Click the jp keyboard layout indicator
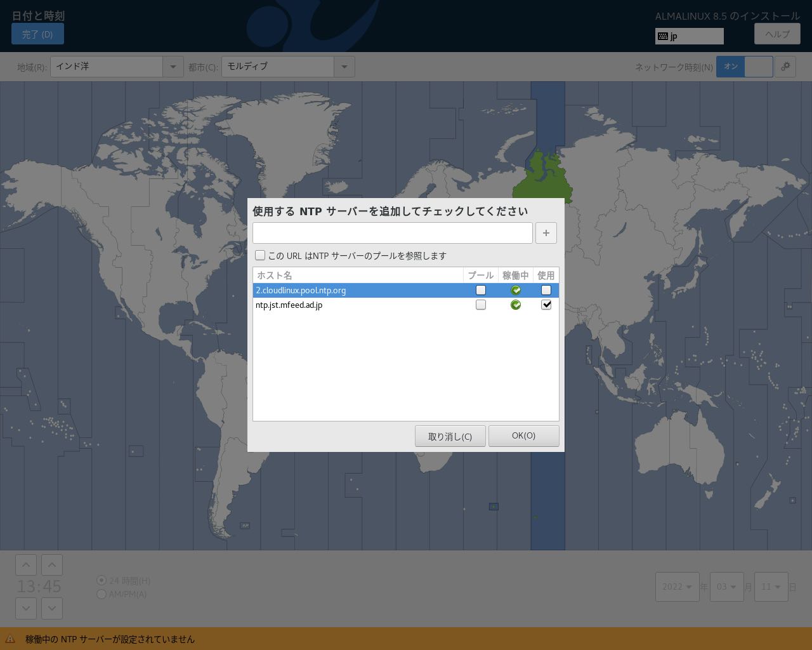The image size is (812, 650). coord(689,36)
